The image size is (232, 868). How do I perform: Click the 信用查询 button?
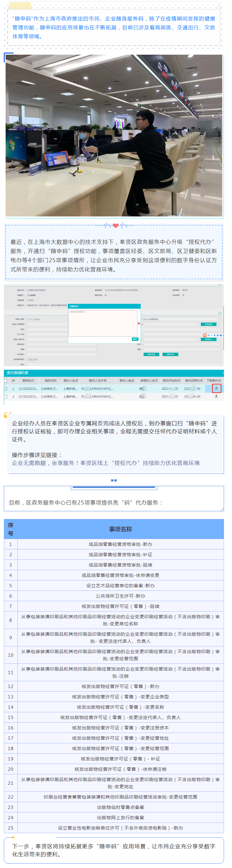[208, 324]
